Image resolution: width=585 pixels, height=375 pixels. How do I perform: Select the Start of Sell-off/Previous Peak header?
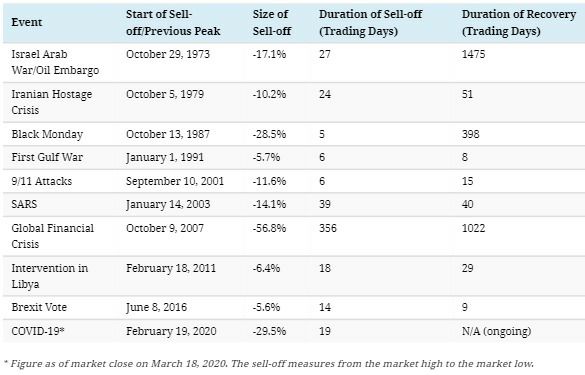point(173,22)
